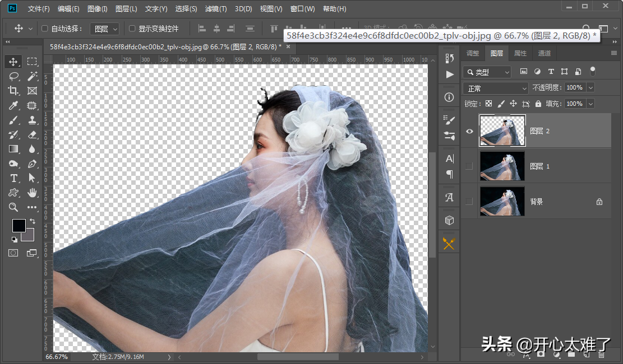
Task: Select the Clone Stamp tool
Action: point(32,120)
